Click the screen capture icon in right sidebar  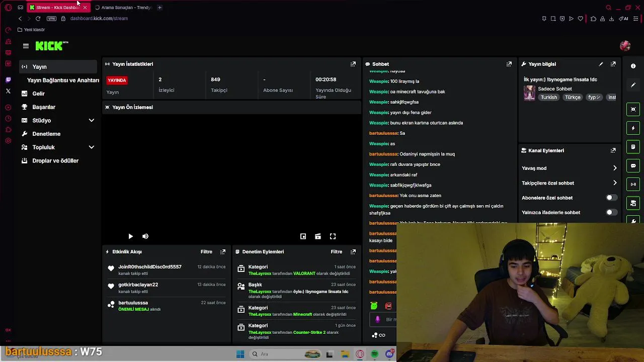point(633,109)
